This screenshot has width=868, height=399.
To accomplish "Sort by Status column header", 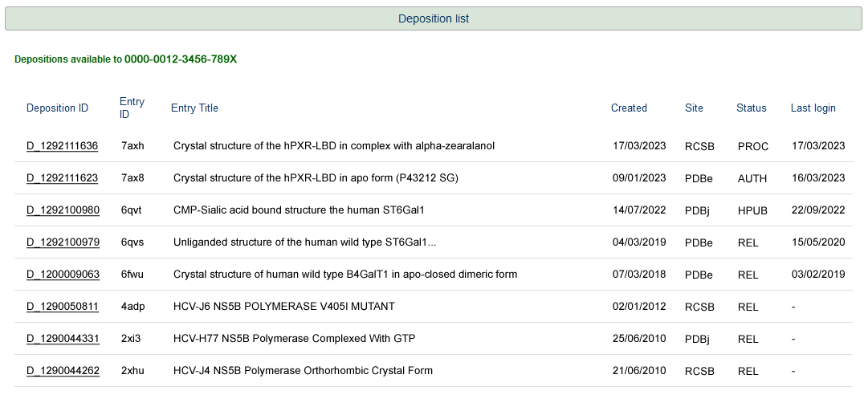I will tap(751, 108).
